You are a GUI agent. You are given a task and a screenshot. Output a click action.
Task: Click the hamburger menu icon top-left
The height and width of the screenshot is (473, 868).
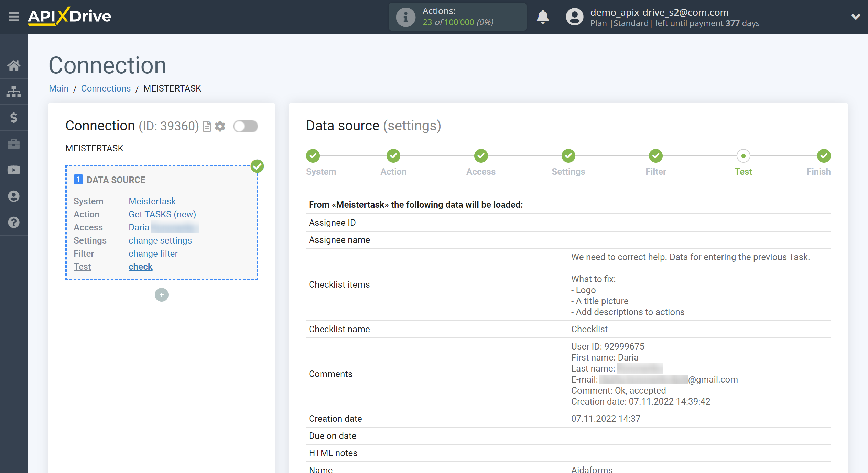click(13, 16)
